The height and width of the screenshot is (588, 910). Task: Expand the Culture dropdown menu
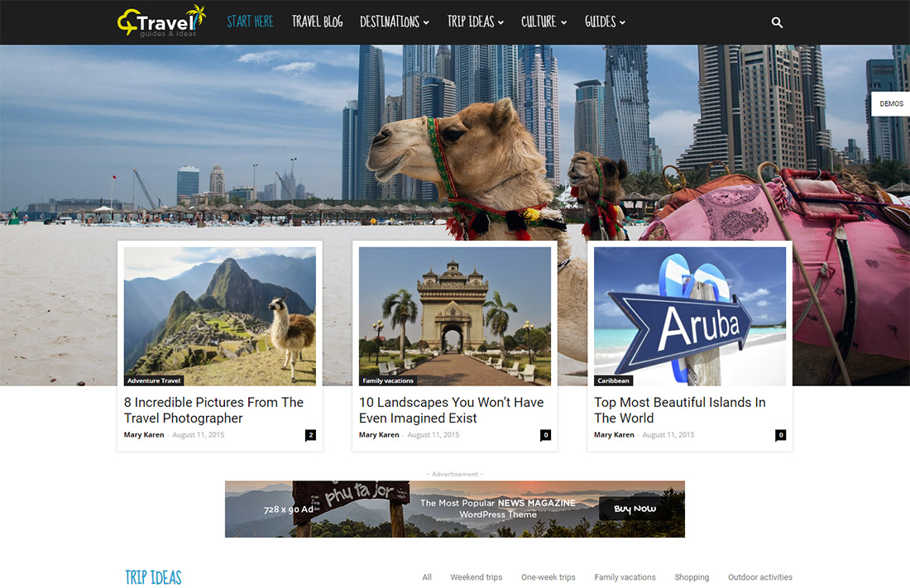(x=544, y=22)
